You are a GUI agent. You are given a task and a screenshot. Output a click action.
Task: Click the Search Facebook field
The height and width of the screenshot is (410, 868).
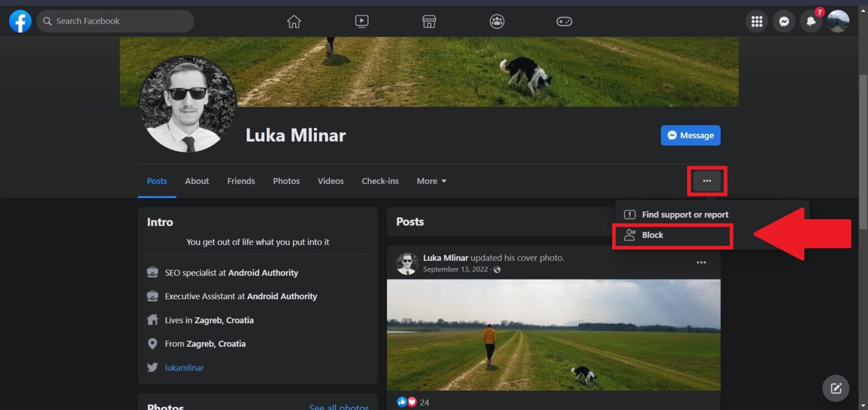(x=115, y=21)
